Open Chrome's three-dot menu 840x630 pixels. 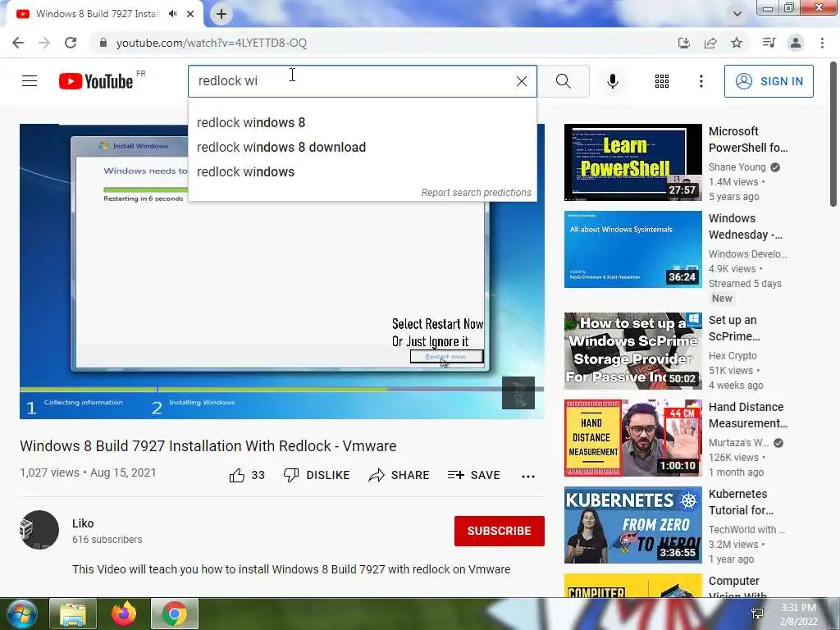pyautogui.click(x=822, y=43)
